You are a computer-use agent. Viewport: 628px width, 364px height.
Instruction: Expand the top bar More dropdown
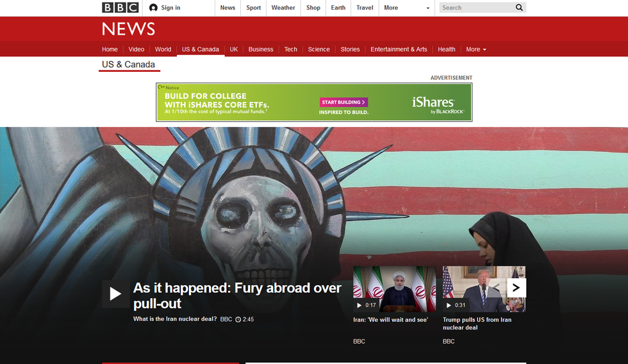(406, 8)
